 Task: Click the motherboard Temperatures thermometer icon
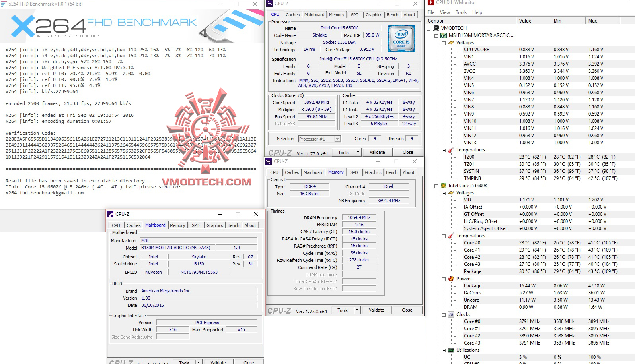451,150
